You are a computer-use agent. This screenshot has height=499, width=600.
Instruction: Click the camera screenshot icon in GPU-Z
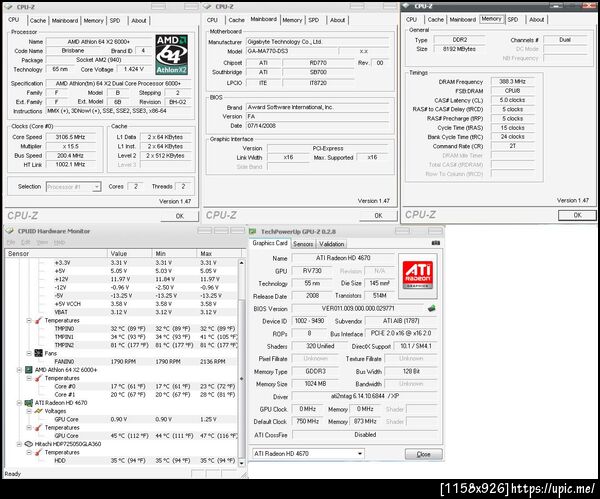tap(435, 243)
